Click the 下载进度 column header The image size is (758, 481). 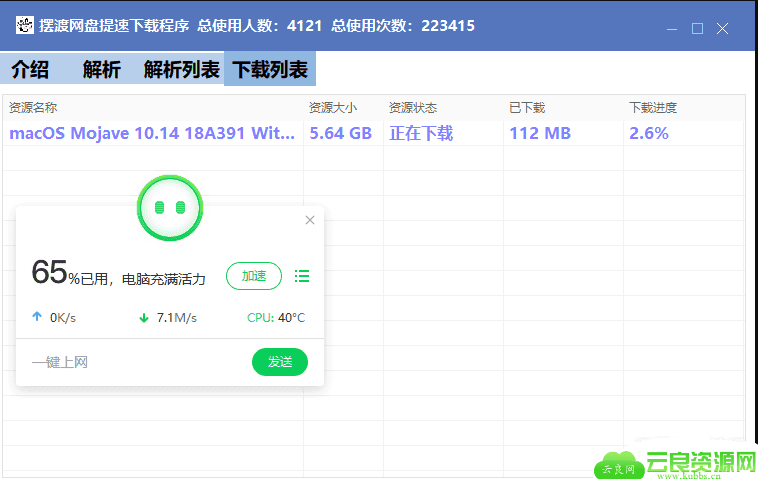tap(653, 107)
